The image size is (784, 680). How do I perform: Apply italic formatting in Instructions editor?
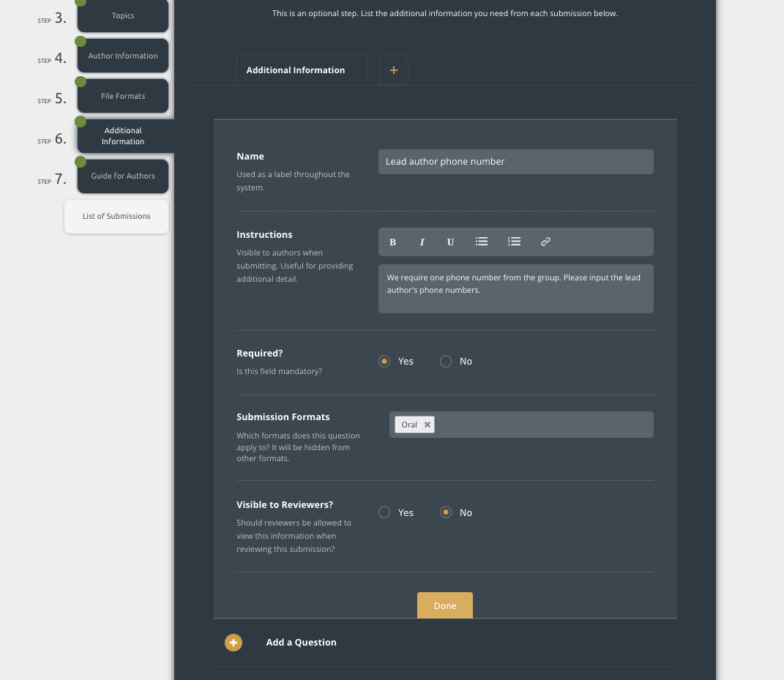pyautogui.click(x=422, y=242)
